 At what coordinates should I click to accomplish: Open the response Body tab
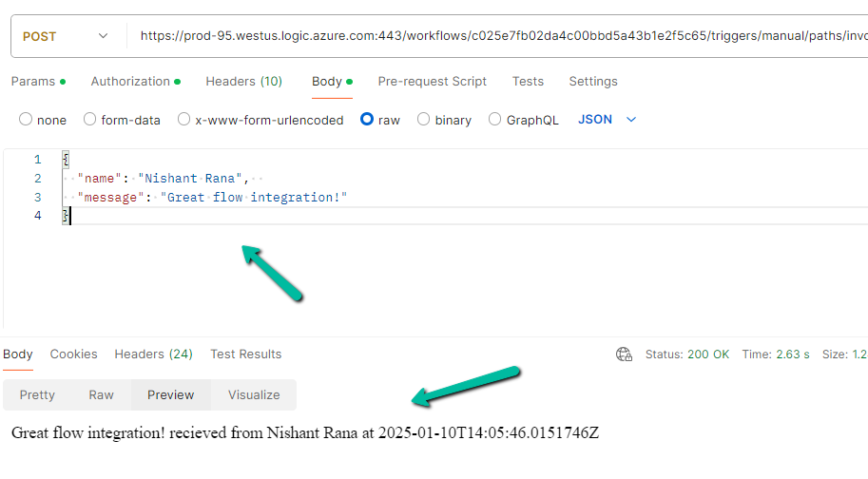coord(18,354)
